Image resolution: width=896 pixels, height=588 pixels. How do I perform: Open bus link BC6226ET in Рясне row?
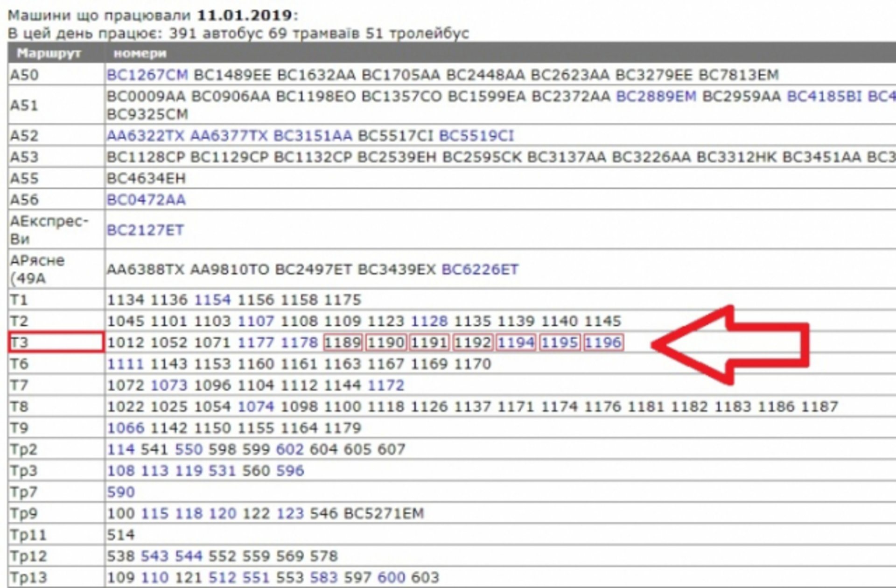pos(480,269)
